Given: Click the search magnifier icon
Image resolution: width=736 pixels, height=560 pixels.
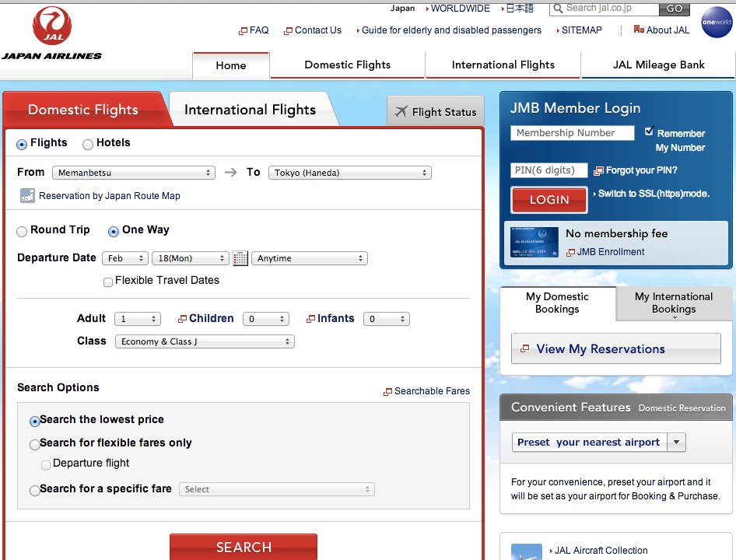Looking at the screenshot, I should [558, 8].
